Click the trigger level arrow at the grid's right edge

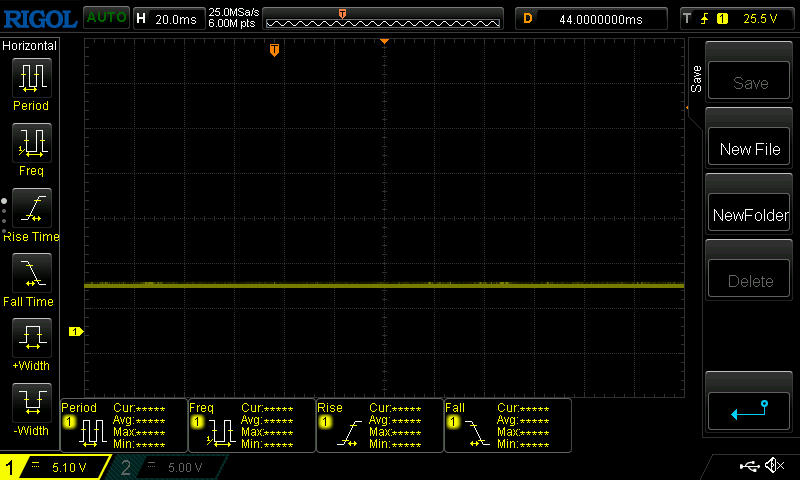(x=687, y=108)
